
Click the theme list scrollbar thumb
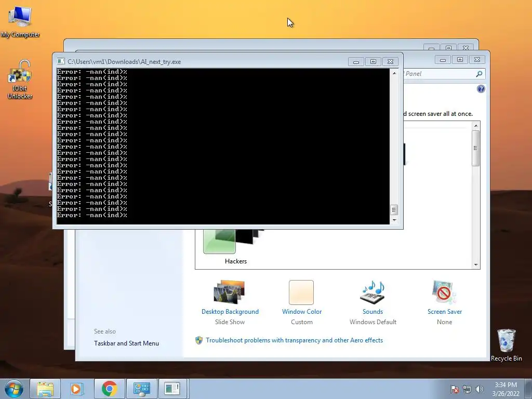[x=476, y=148]
